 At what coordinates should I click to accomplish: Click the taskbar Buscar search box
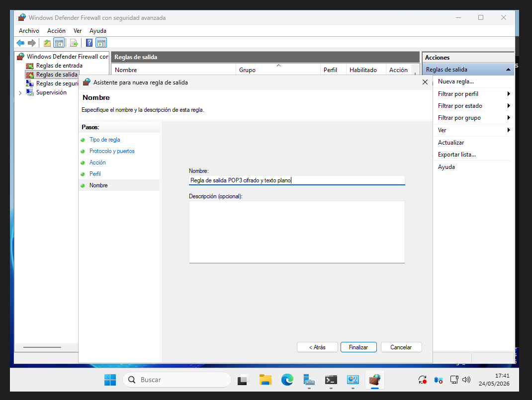(x=177, y=380)
